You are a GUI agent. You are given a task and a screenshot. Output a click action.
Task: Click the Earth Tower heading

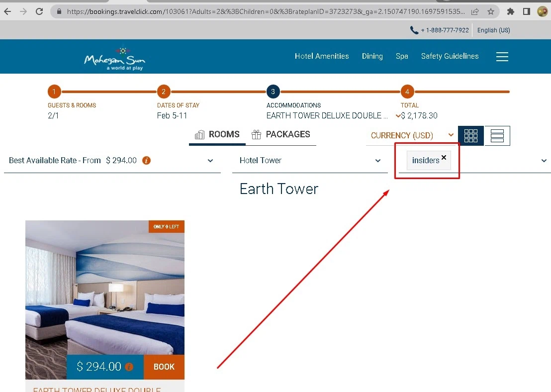pos(279,189)
